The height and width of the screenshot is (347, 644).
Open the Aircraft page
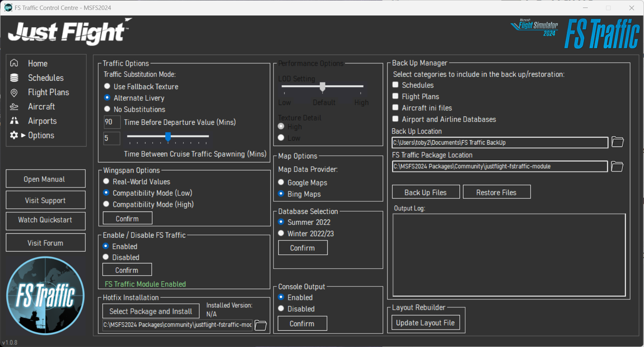[x=41, y=107]
